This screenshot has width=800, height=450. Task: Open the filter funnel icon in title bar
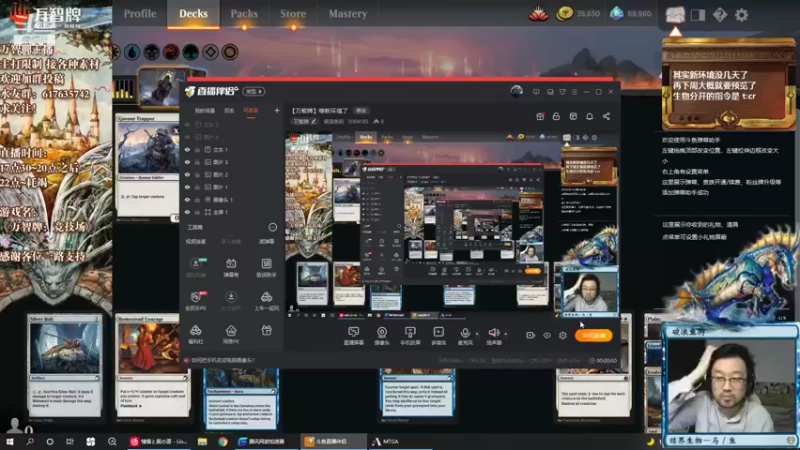click(x=562, y=92)
